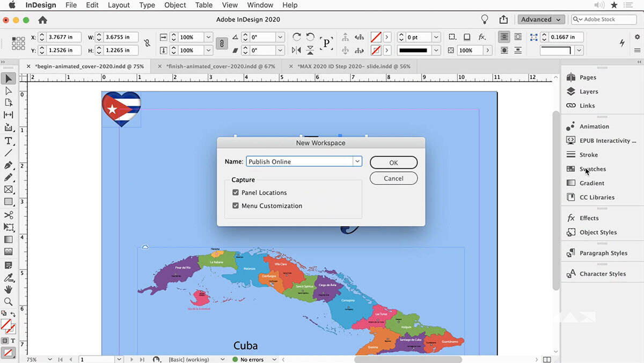This screenshot has height=363, width=644.
Task: Open the zoom level dropdown at 75%
Action: [x=50, y=359]
